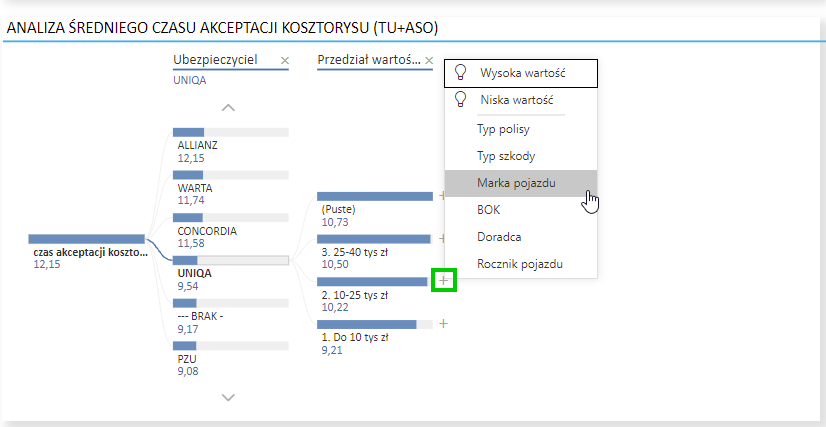Viewport: 826px width, 427px height.
Task: Select the ALLIANZ node bar
Action: click(230, 132)
